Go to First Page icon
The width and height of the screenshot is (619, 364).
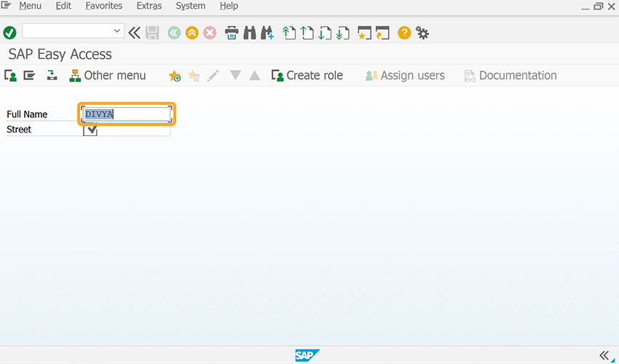pyautogui.click(x=289, y=33)
